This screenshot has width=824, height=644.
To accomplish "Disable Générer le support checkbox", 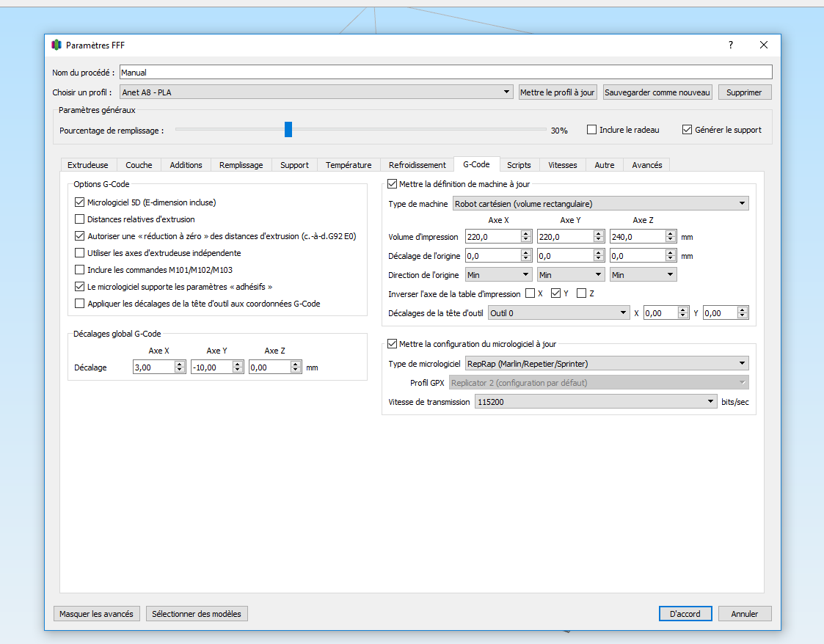I will 687,129.
